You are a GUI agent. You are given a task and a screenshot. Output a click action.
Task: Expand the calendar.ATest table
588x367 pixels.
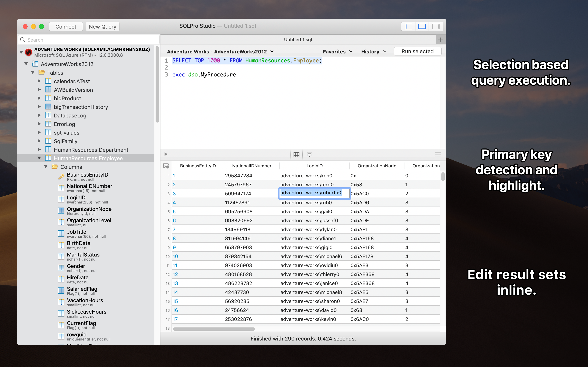click(x=40, y=81)
